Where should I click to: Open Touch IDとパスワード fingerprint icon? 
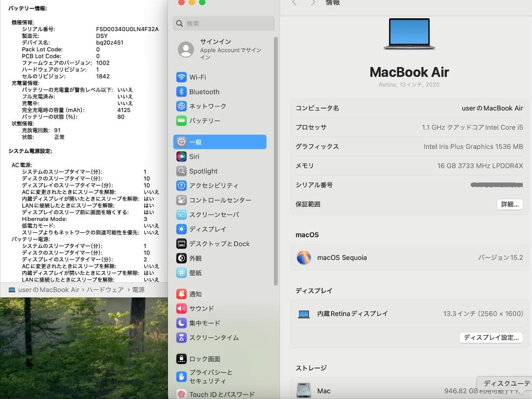click(181, 394)
